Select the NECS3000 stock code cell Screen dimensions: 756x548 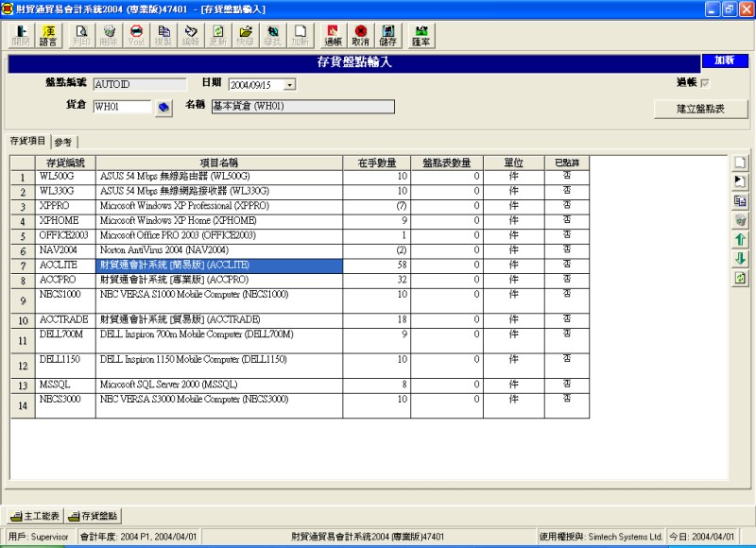click(65, 405)
